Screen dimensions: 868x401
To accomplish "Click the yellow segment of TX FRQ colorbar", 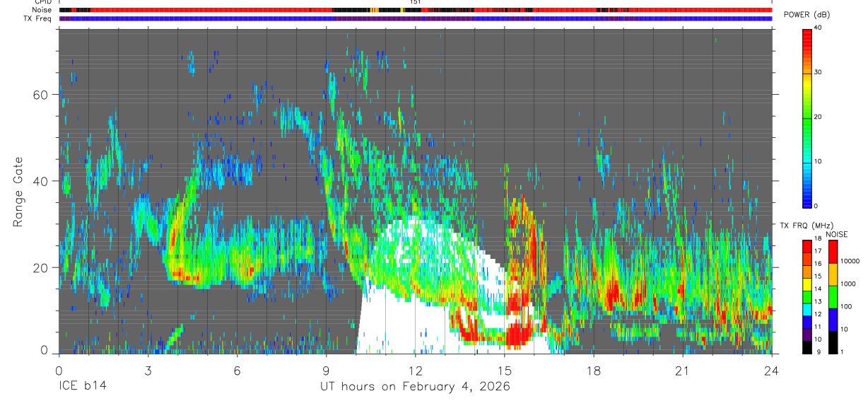I will tap(807, 284).
